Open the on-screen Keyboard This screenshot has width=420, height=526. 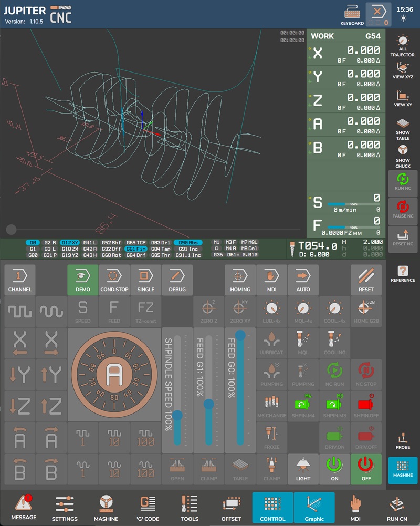tap(352, 14)
